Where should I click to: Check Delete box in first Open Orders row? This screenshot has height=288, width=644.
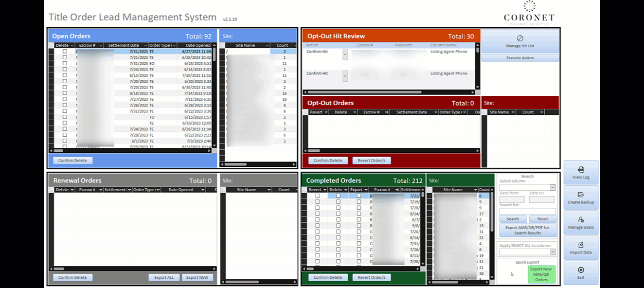65,51
